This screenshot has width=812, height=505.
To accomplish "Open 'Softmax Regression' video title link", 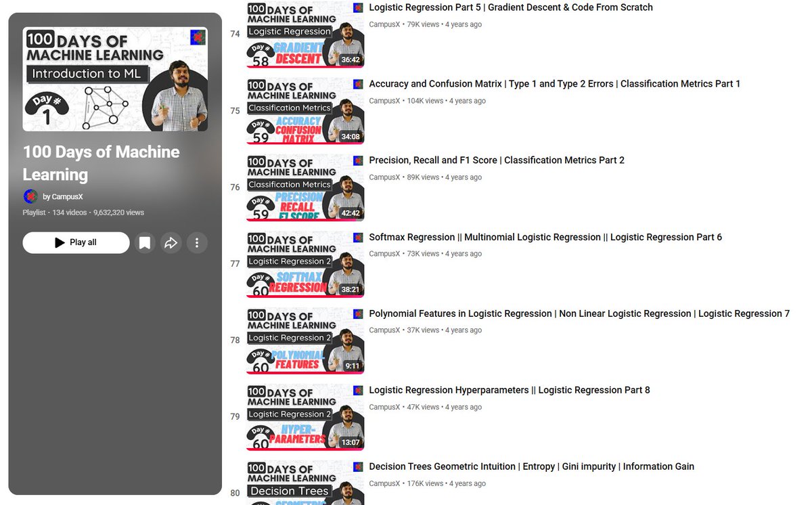I will (545, 237).
